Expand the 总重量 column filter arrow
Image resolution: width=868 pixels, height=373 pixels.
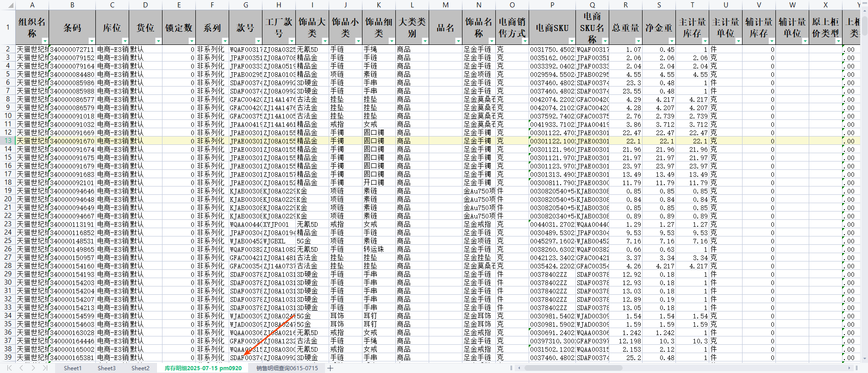pos(638,41)
